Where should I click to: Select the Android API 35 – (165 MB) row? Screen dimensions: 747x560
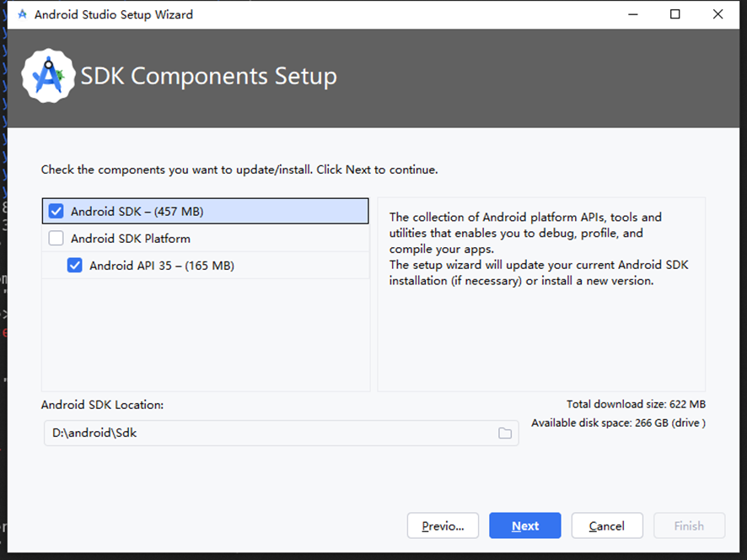[x=206, y=266]
